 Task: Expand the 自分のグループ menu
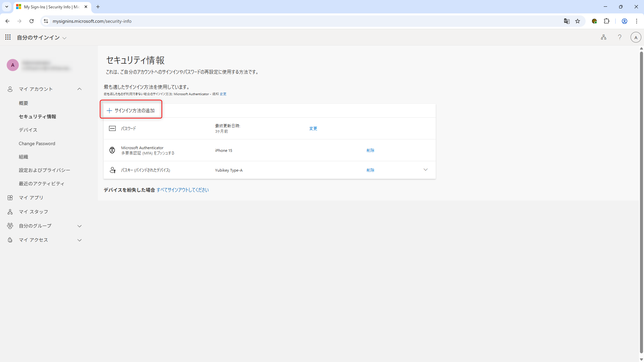79,226
